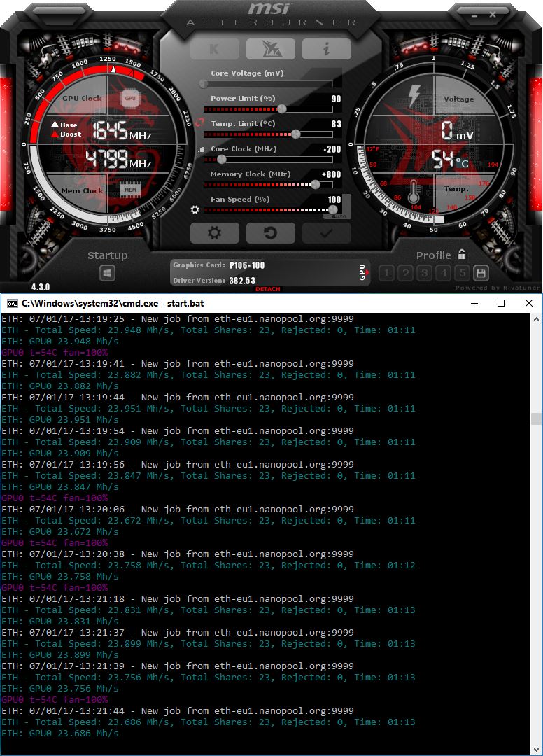This screenshot has width=543, height=756.
Task: Close the Afterburner window
Action: click(x=493, y=15)
